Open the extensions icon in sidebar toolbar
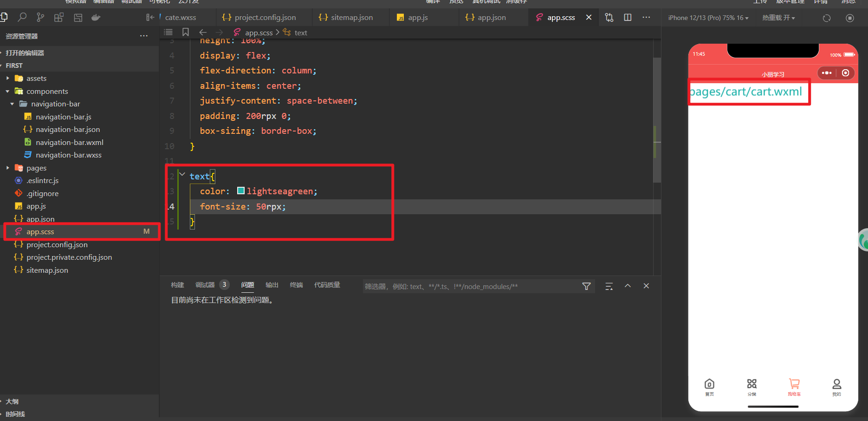868x421 pixels. (x=59, y=18)
